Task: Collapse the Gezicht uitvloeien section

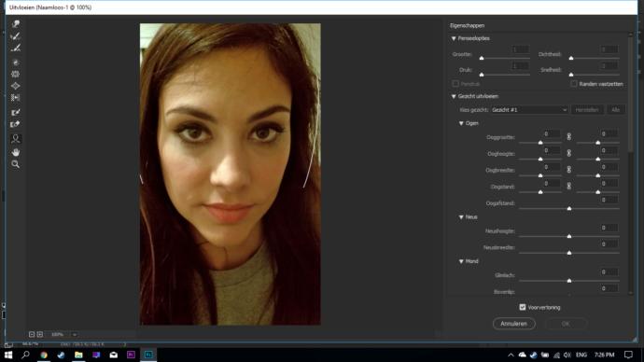Action: tap(454, 96)
